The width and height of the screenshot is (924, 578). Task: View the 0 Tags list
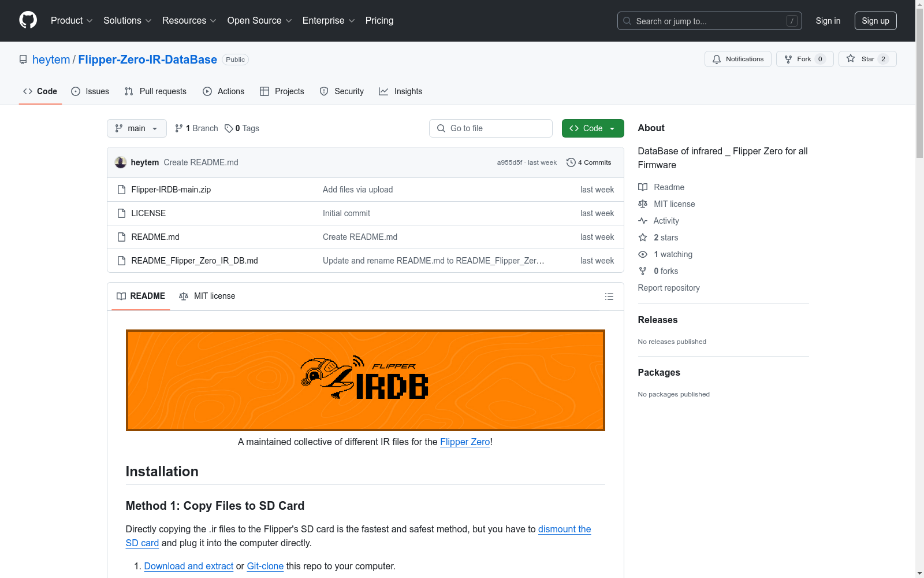tap(242, 128)
